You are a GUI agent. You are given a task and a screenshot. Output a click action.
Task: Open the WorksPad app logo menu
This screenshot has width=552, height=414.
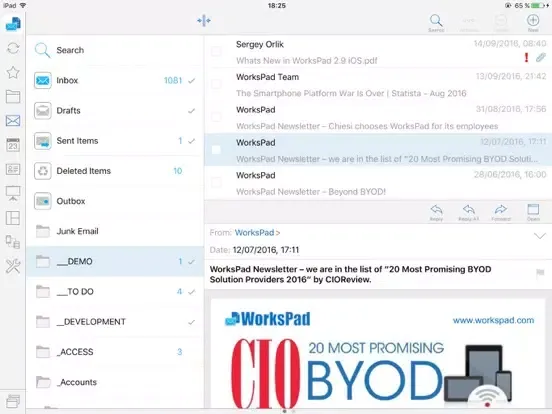click(13, 23)
